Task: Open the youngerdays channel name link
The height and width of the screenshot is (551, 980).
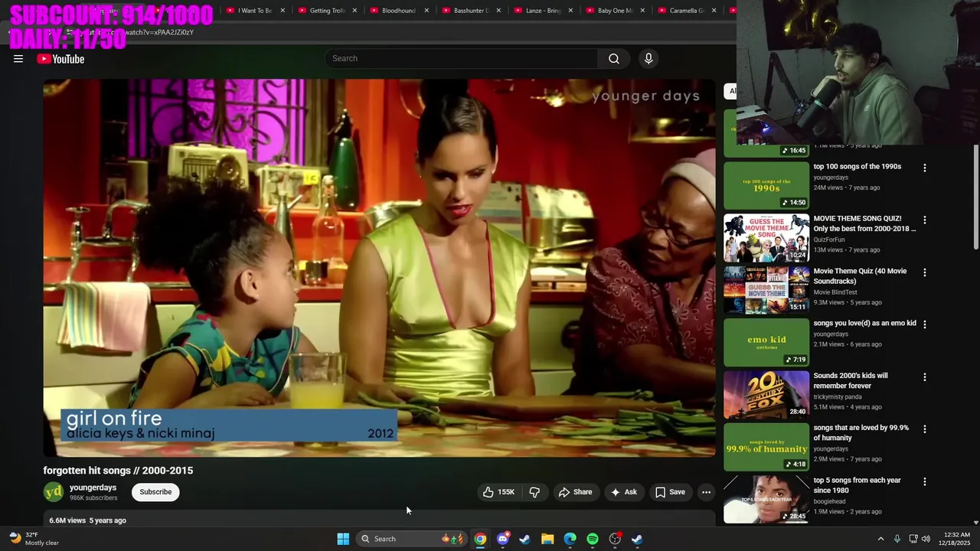Action: [93, 487]
